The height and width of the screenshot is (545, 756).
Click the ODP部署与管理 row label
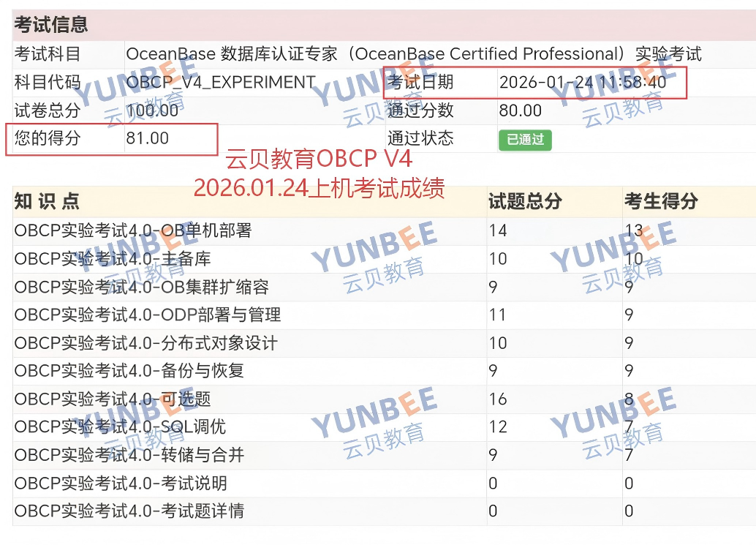(148, 315)
